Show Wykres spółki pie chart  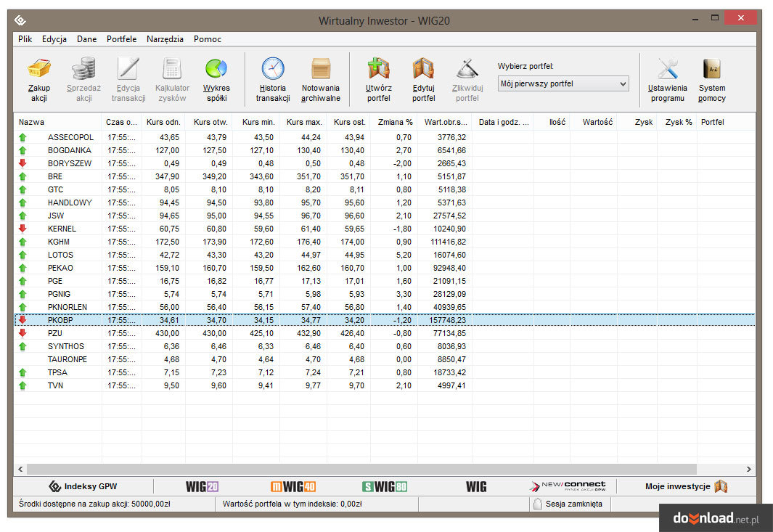[216, 68]
